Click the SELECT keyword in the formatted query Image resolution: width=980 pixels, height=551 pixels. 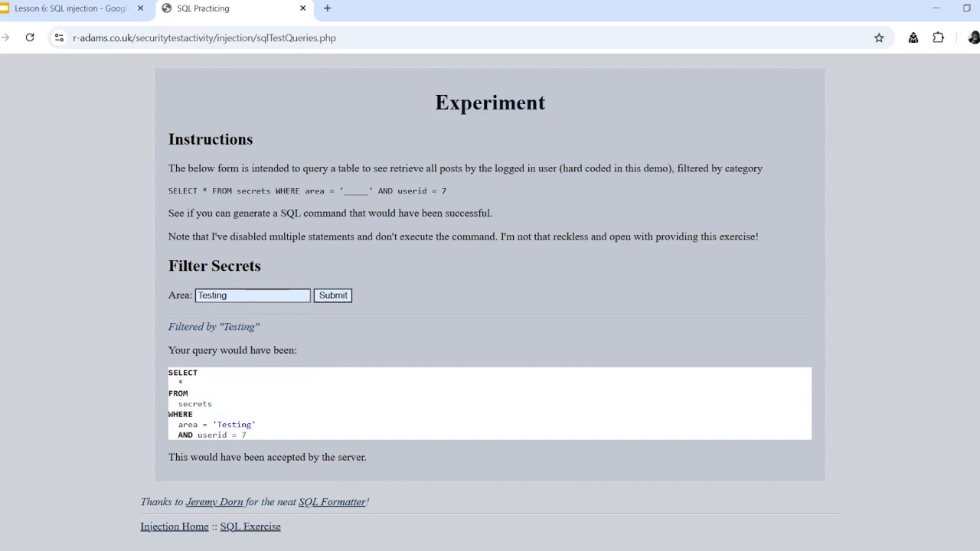point(183,373)
